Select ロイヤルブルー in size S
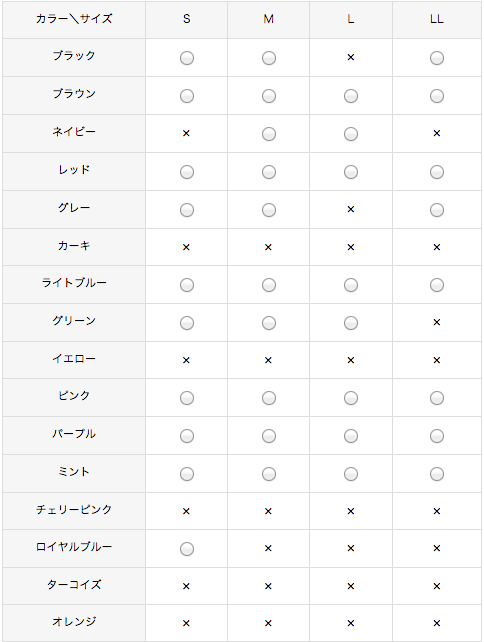Image resolution: width=484 pixels, height=642 pixels. tap(187, 549)
